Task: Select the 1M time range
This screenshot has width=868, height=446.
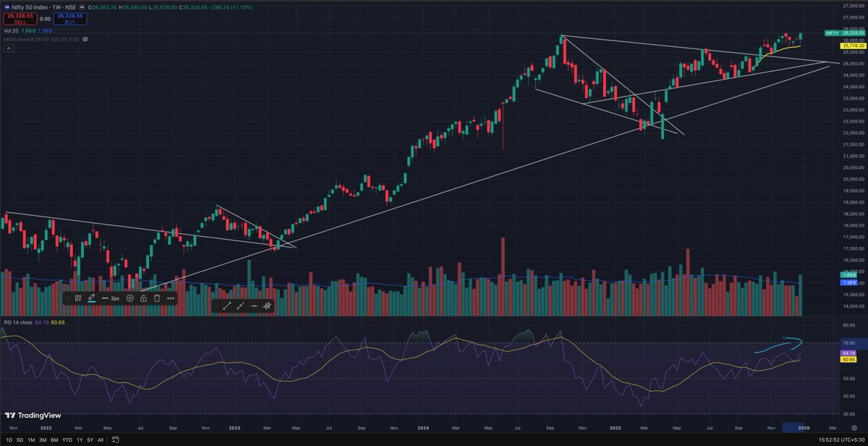Action: point(31,439)
